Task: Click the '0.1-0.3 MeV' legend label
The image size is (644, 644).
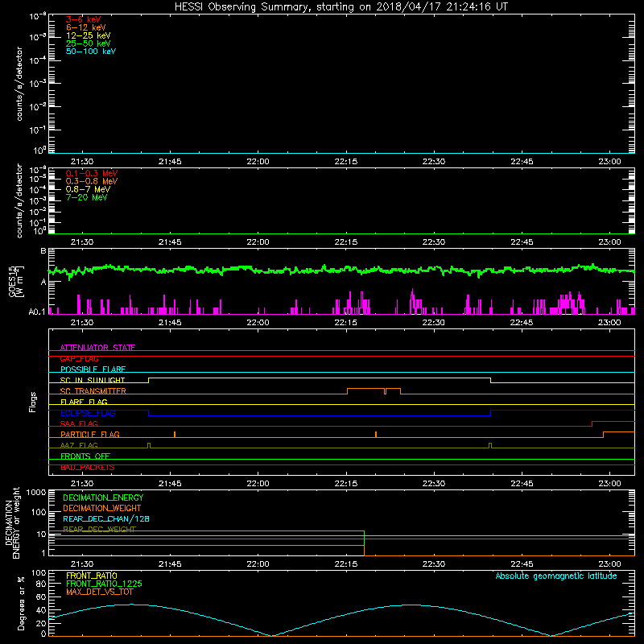Action: point(92,173)
